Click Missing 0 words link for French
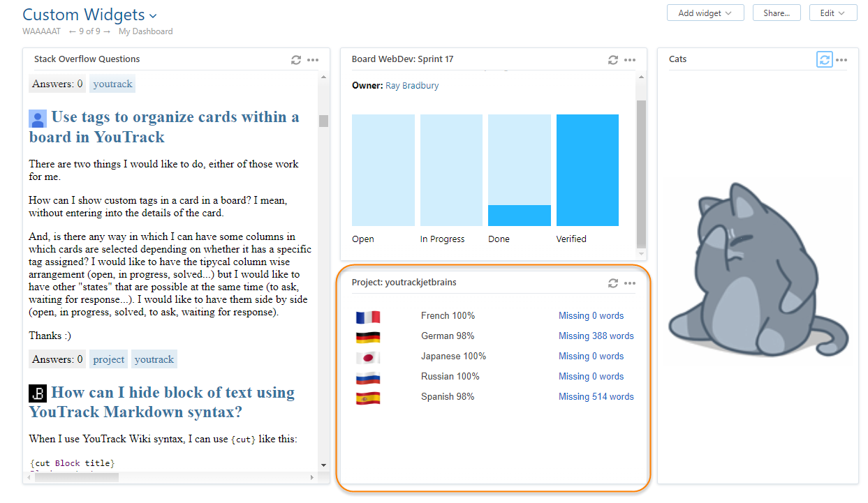This screenshot has height=503, width=868. [x=591, y=315]
